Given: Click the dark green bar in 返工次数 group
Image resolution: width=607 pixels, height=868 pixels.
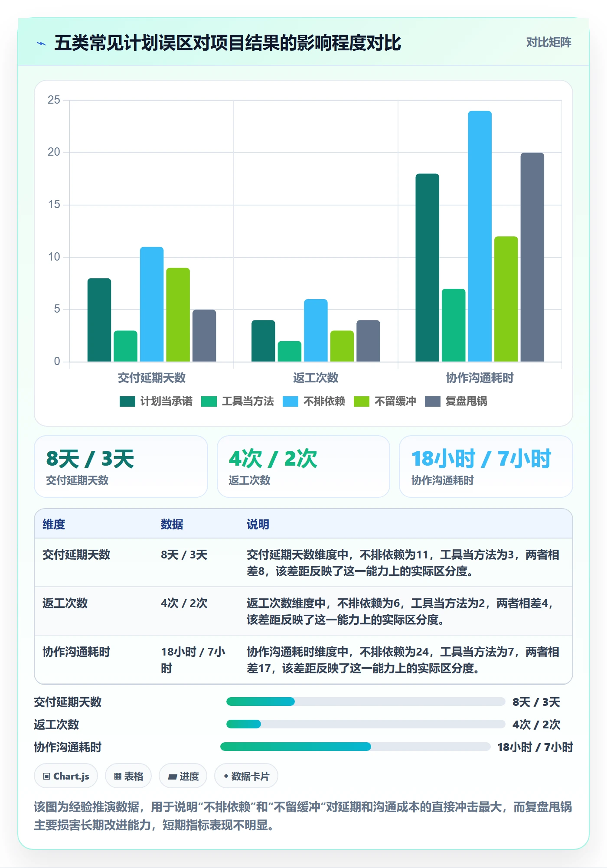Looking at the screenshot, I should (x=263, y=341).
